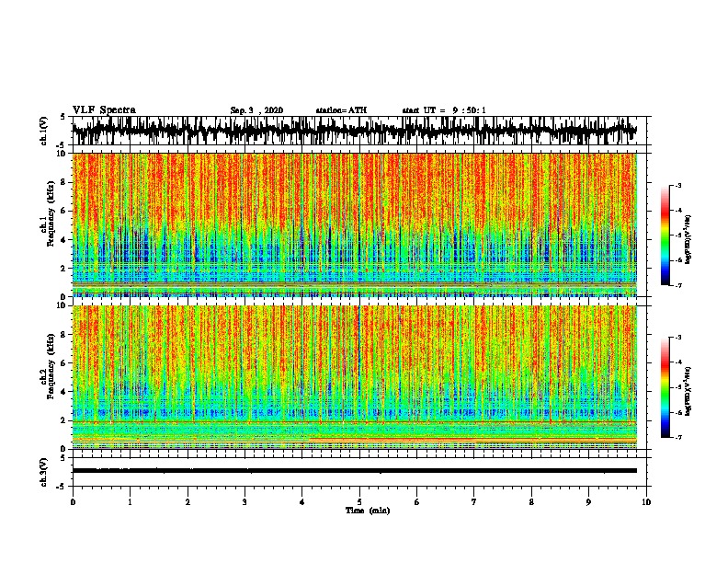728x563 pixels.
Task: Click the ch.1 voltage waveform trace
Action: tap(354, 131)
